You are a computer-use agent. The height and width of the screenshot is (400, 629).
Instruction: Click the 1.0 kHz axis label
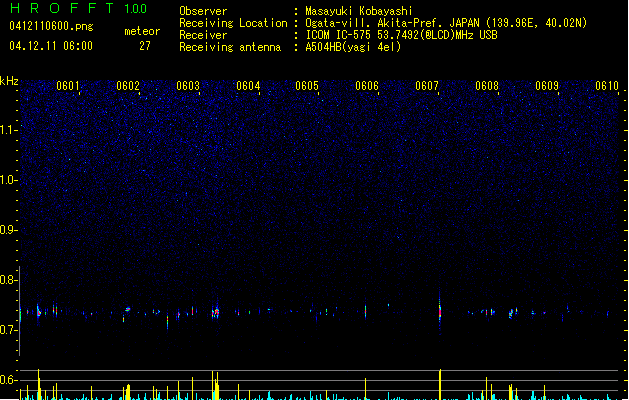9,180
